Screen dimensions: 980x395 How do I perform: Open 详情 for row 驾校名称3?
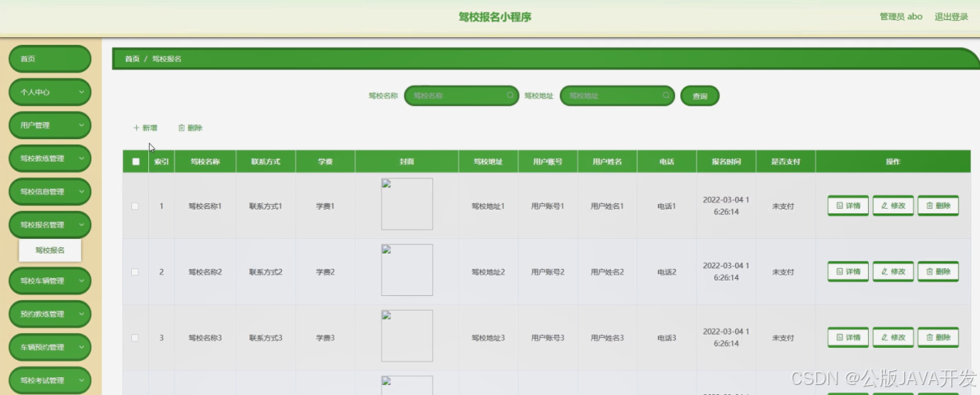848,337
